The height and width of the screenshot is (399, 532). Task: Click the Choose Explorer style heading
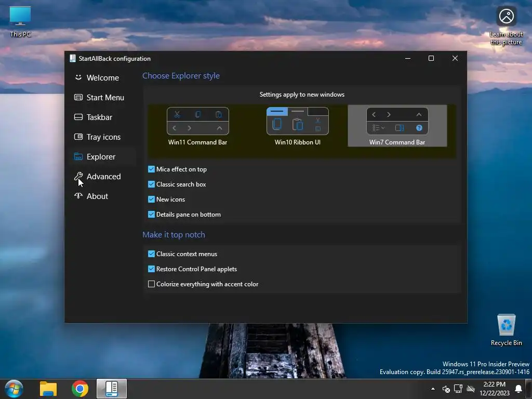181,76
